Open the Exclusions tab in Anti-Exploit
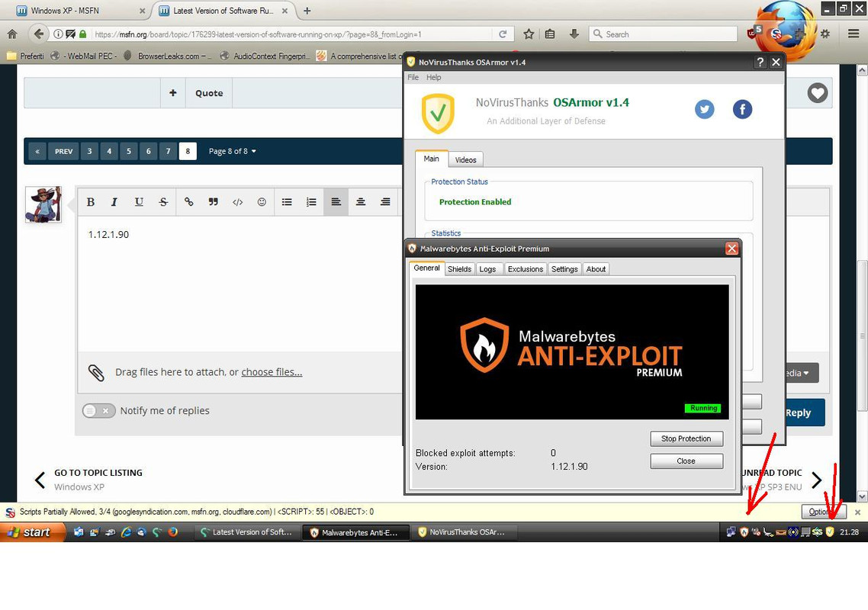The width and height of the screenshot is (868, 610). tap(526, 269)
